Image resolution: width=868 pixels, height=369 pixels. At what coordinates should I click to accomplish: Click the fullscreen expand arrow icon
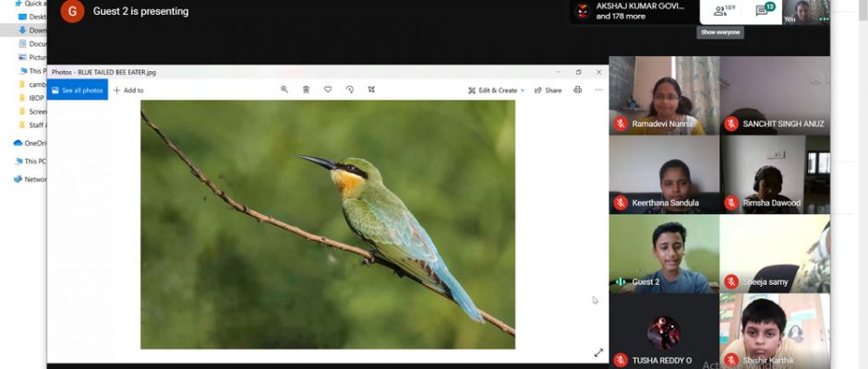598,352
